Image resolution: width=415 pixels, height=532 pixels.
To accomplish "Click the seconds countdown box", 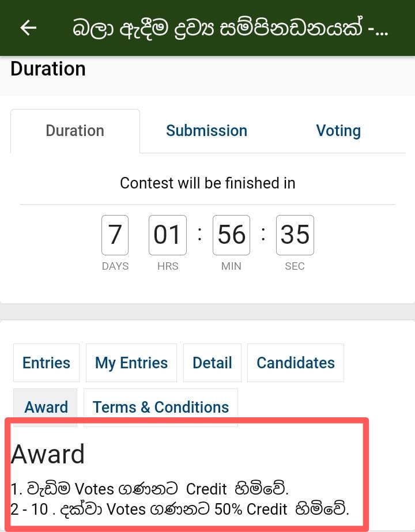I will 295,235.
